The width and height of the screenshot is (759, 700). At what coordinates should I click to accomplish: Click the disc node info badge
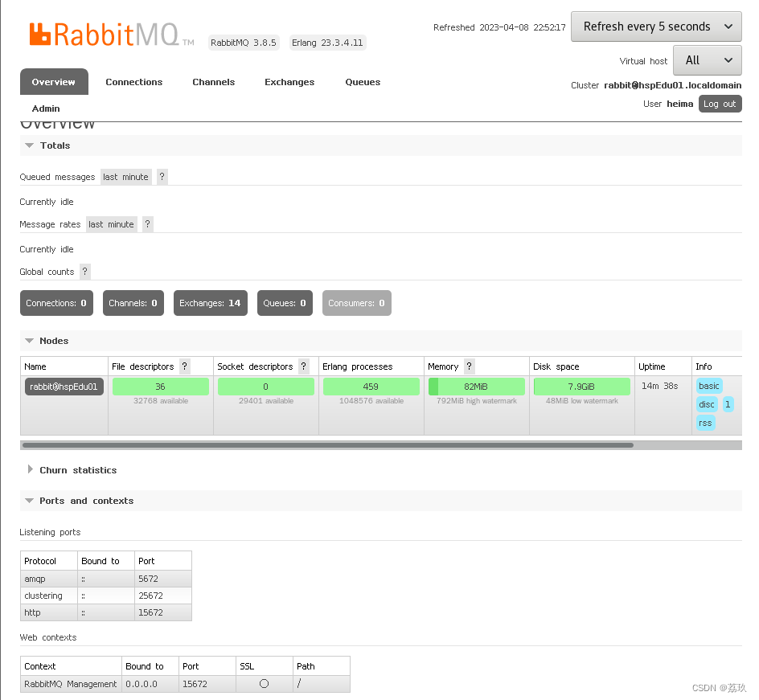point(706,404)
